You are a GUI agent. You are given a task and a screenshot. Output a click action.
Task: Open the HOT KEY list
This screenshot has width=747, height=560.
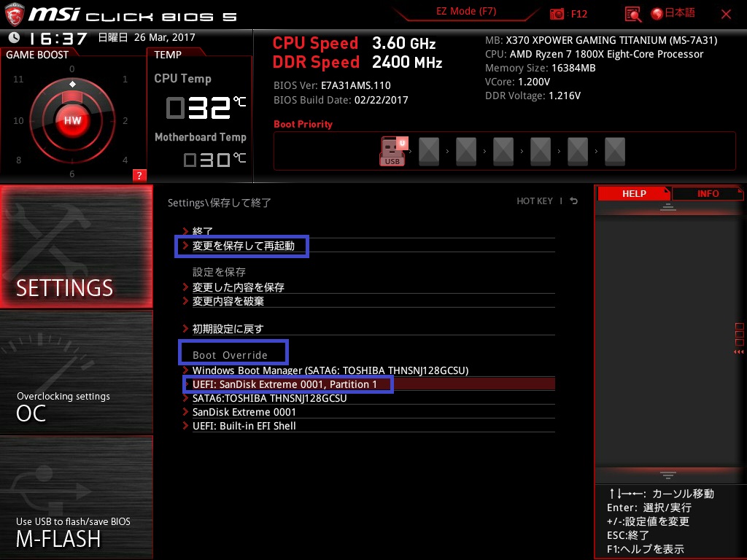click(535, 201)
